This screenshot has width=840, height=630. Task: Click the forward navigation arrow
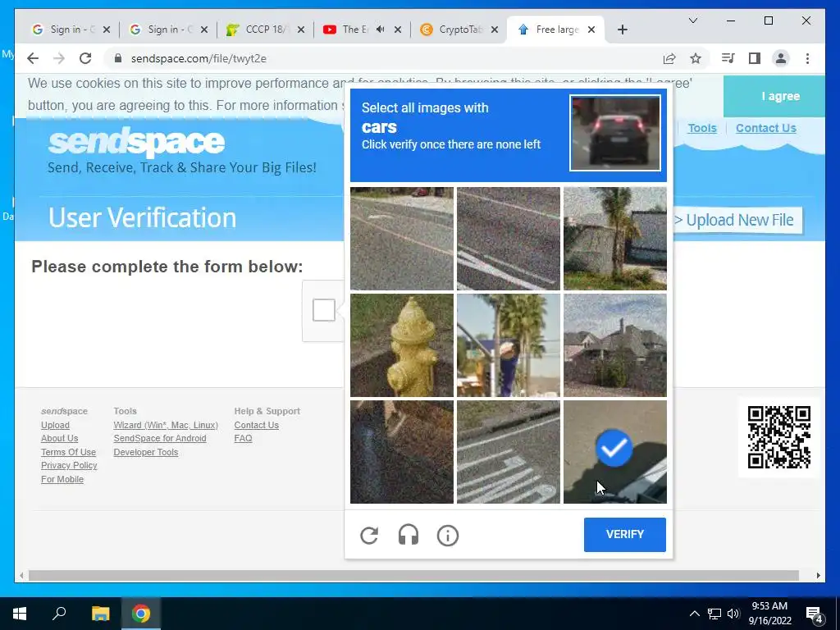tap(59, 58)
